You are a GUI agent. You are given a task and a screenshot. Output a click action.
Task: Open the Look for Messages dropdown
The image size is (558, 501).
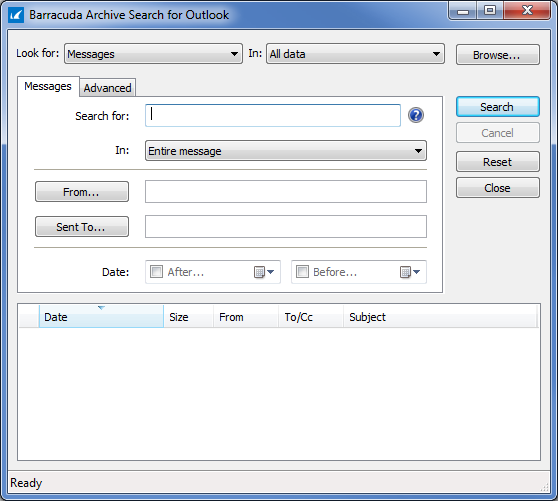pos(153,54)
